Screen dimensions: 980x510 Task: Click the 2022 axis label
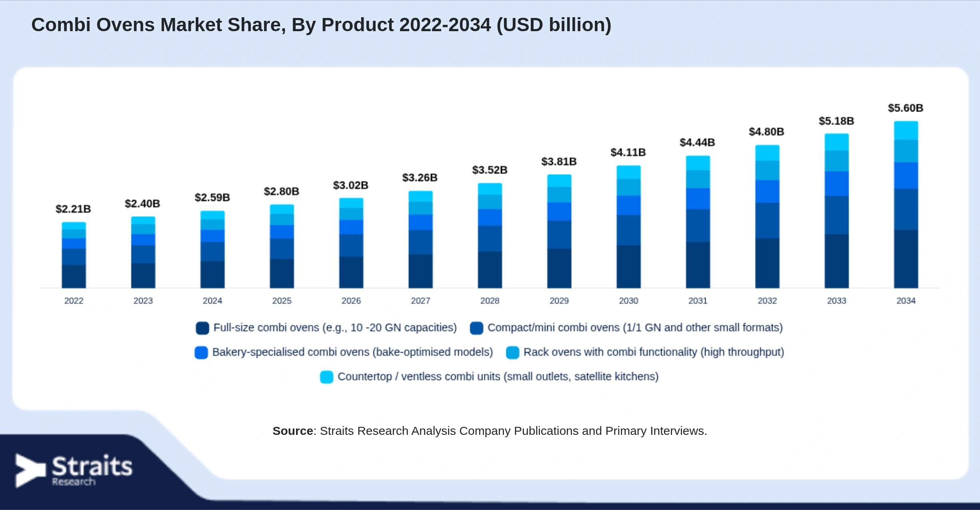point(74,301)
